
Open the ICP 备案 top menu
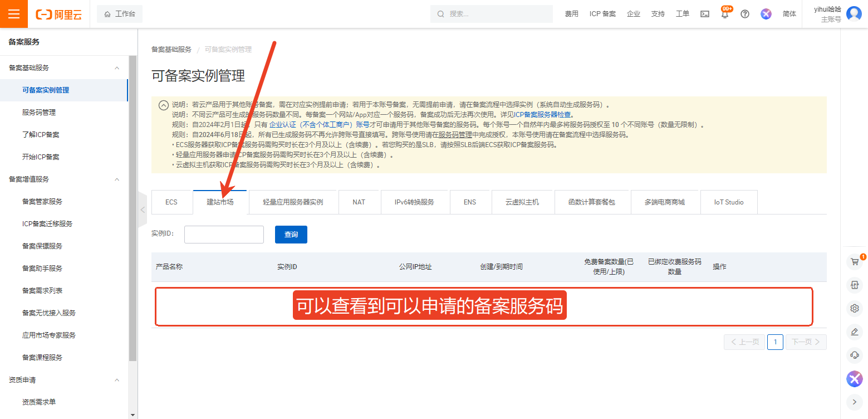602,14
